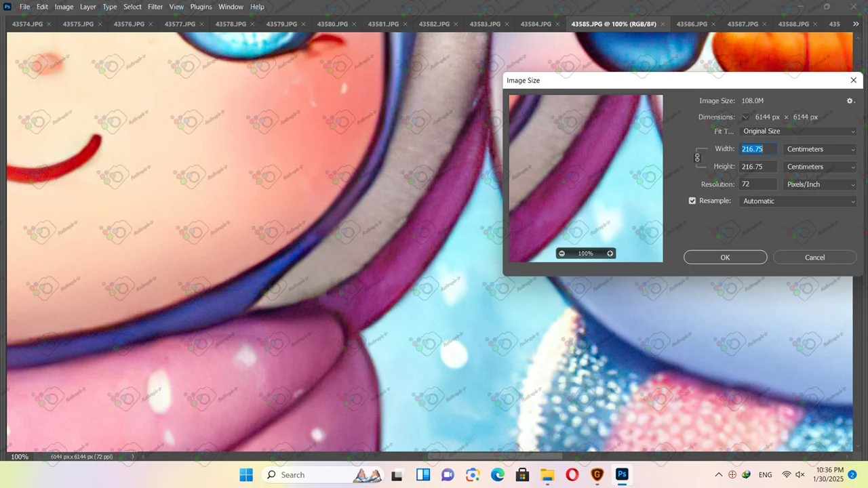The image size is (868, 488).
Task: Switch to the 43582.JPG document tab
Action: point(434,24)
